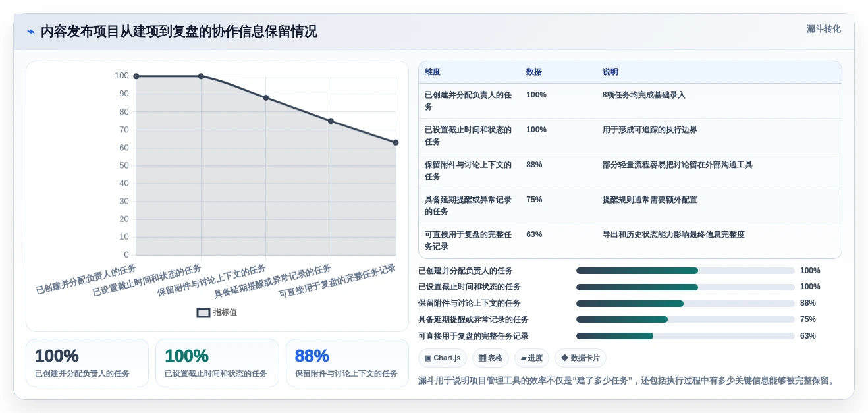Image resolution: width=868 pixels, height=413 pixels.
Task: Click the lightning icon beside the title
Action: point(30,32)
